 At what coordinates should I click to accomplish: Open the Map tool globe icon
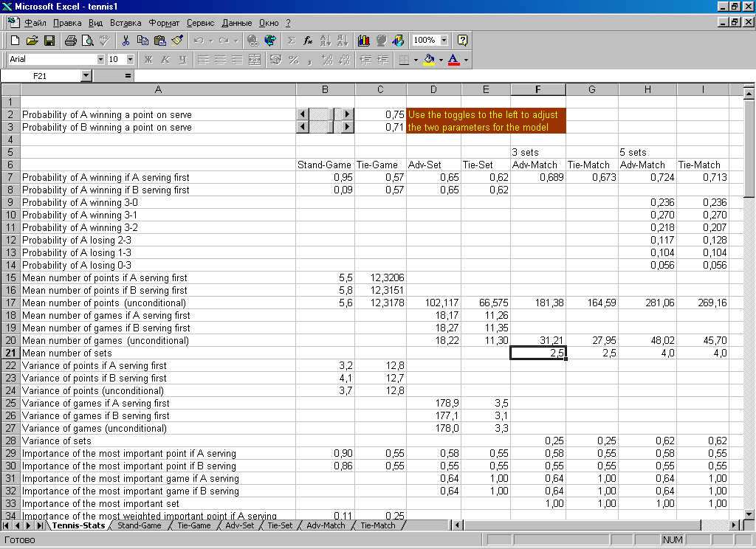pos(381,41)
